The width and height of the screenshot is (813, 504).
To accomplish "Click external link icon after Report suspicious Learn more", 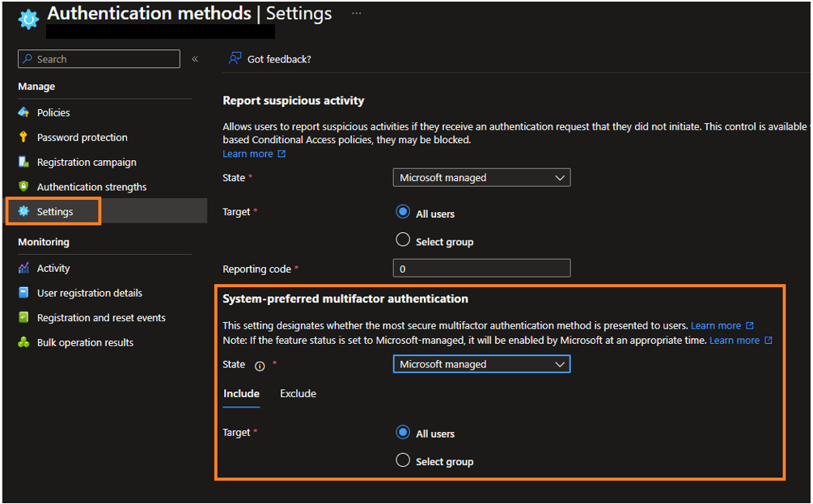I will 282,154.
